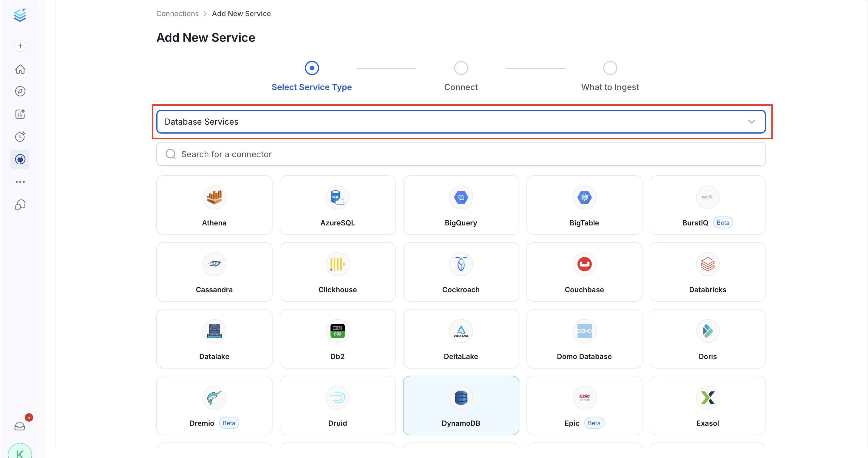Select the highlighted DynamoDB connector
Screen dimensions: 868x458
tap(461, 406)
